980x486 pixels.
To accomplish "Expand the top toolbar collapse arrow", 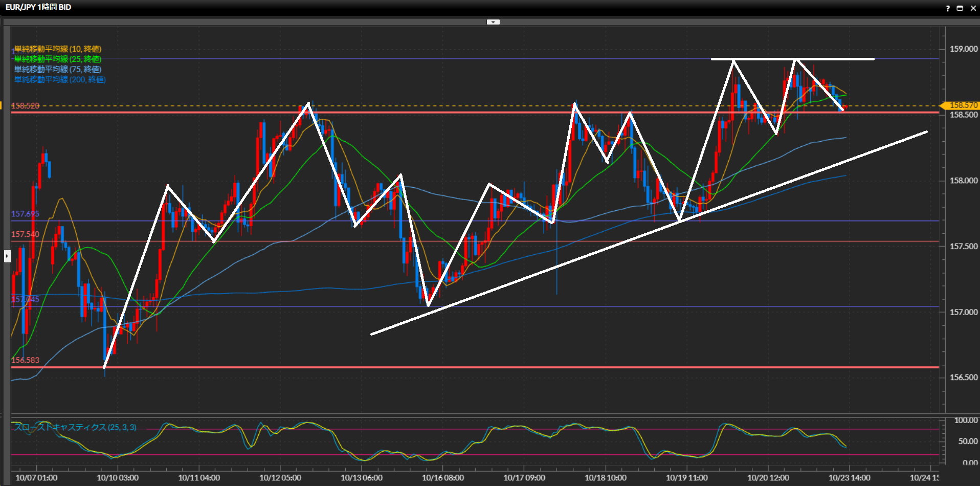I will [x=493, y=22].
